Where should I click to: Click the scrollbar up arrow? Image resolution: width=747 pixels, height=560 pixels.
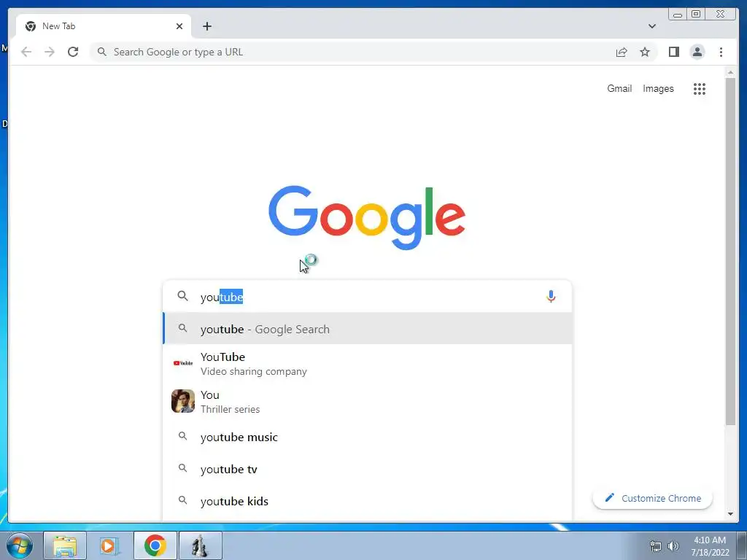tap(730, 72)
